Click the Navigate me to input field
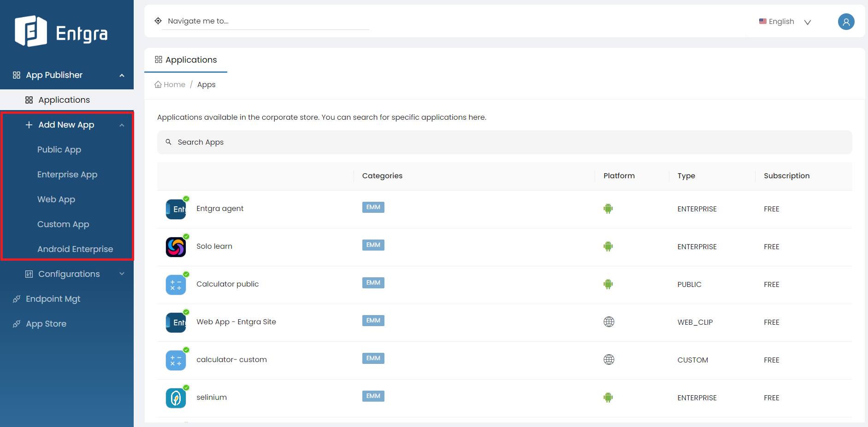This screenshot has width=868, height=427. pyautogui.click(x=266, y=21)
